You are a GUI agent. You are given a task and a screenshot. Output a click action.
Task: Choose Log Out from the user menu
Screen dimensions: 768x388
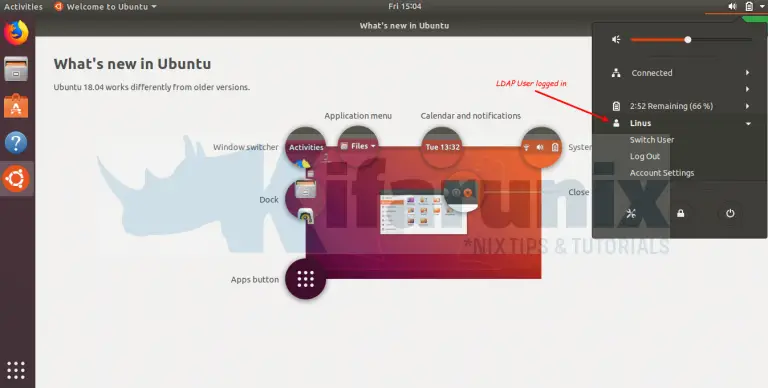point(645,156)
